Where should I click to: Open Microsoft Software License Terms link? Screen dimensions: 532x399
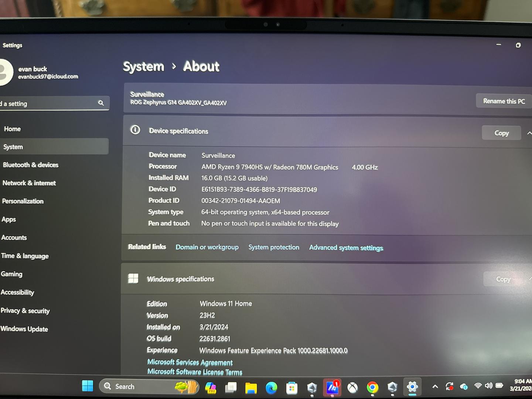195,372
